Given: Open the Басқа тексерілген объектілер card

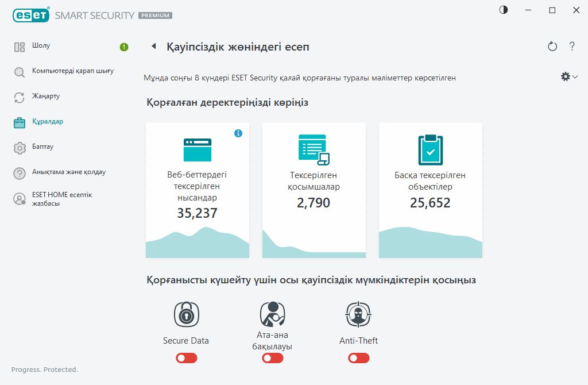Looking at the screenshot, I should 430,190.
